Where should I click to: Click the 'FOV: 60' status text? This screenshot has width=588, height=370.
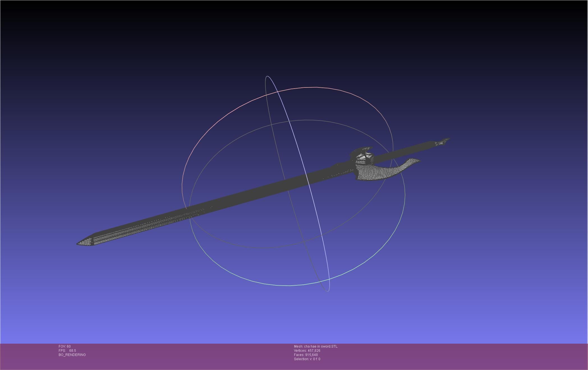tap(65, 346)
